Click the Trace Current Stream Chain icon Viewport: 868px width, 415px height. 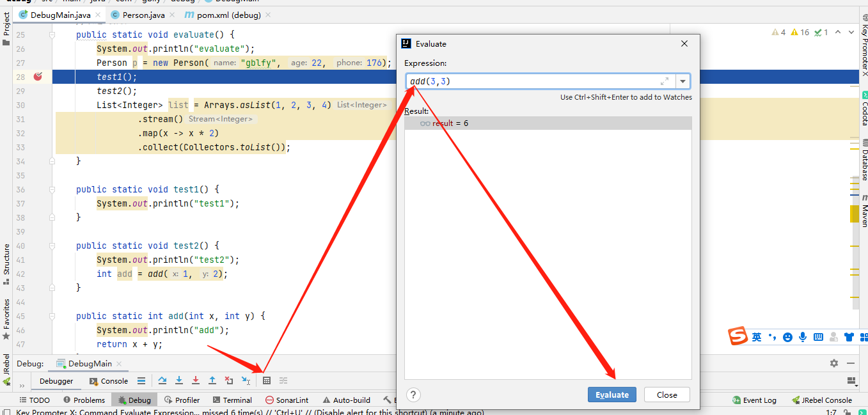(283, 380)
